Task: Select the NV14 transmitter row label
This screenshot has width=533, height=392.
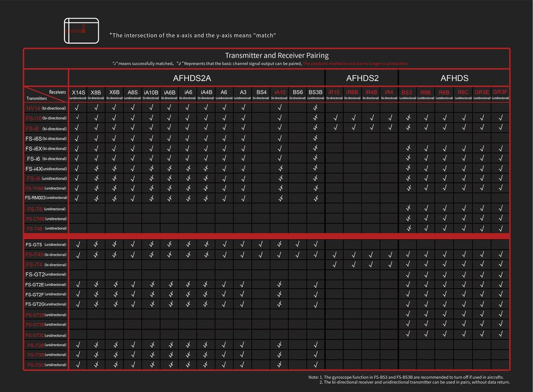Action: tap(46, 108)
